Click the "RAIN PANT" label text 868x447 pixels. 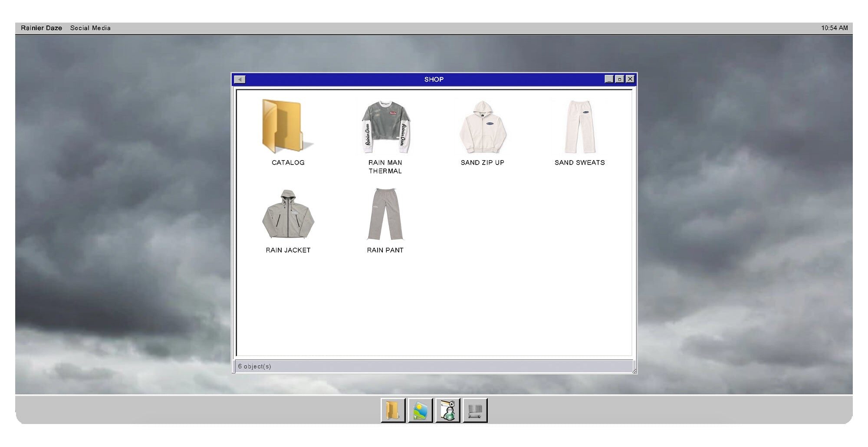(x=385, y=250)
